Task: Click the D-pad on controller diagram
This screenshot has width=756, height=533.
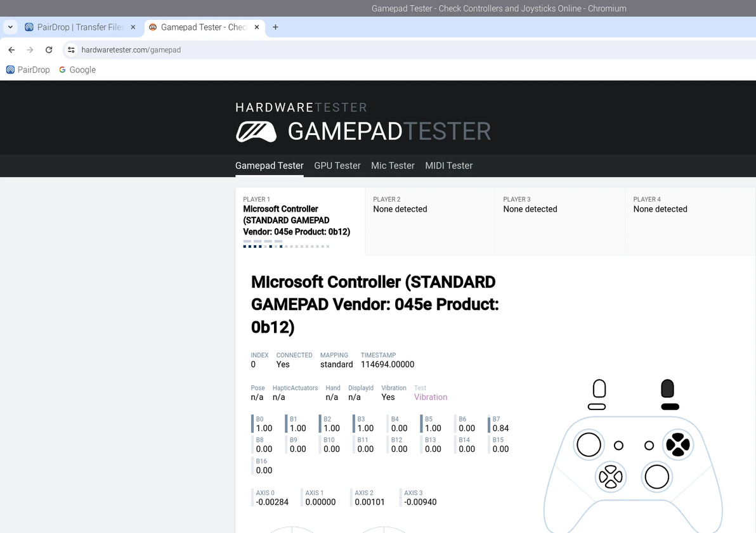Action: coord(611,476)
